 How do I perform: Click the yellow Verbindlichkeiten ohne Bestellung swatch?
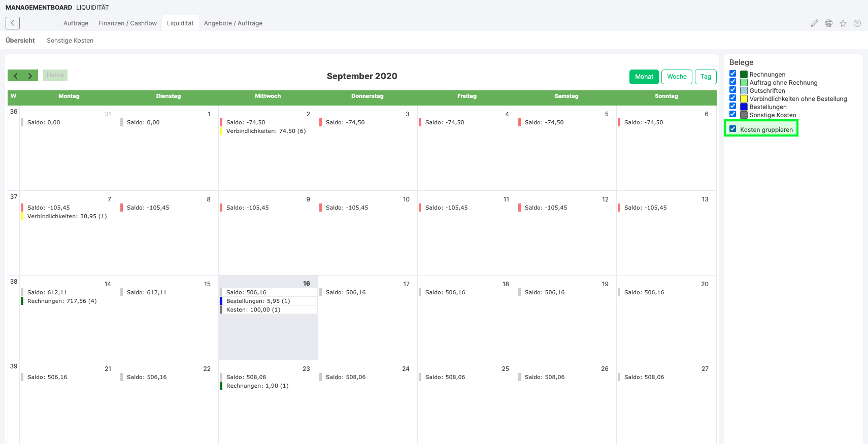(744, 99)
